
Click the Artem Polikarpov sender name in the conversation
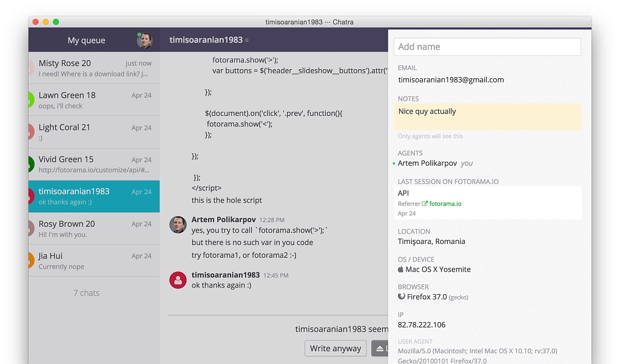point(223,220)
